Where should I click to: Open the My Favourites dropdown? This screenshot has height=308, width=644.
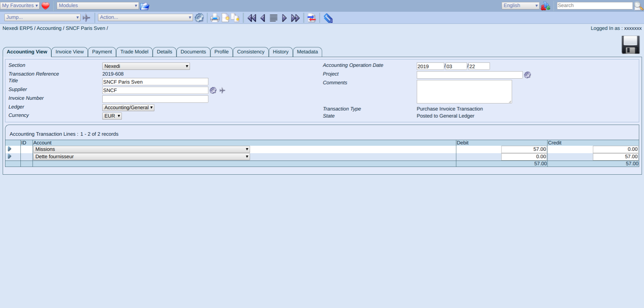tap(20, 6)
